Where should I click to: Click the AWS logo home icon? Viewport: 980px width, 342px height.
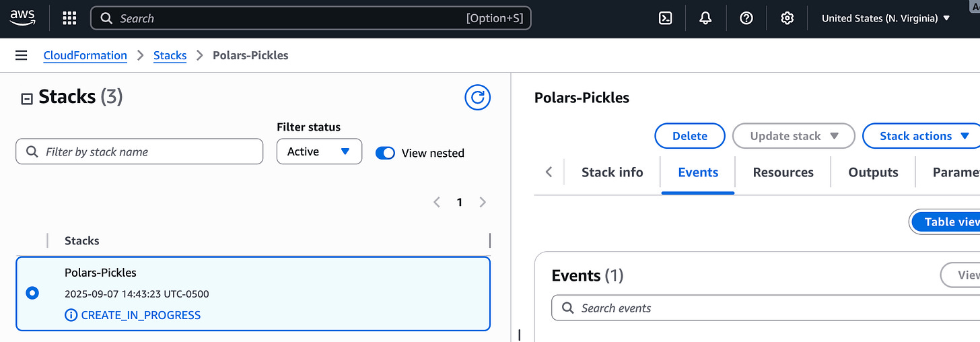23,18
